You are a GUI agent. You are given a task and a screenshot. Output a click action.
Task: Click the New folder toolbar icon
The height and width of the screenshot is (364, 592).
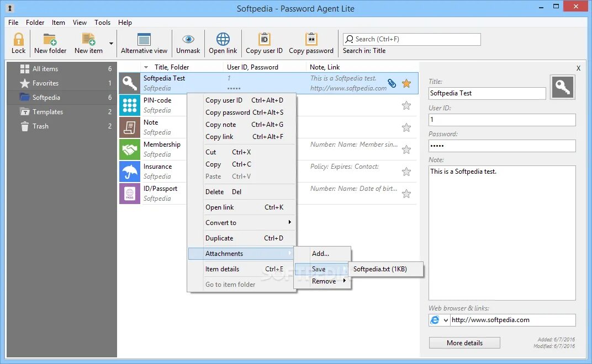(50, 41)
